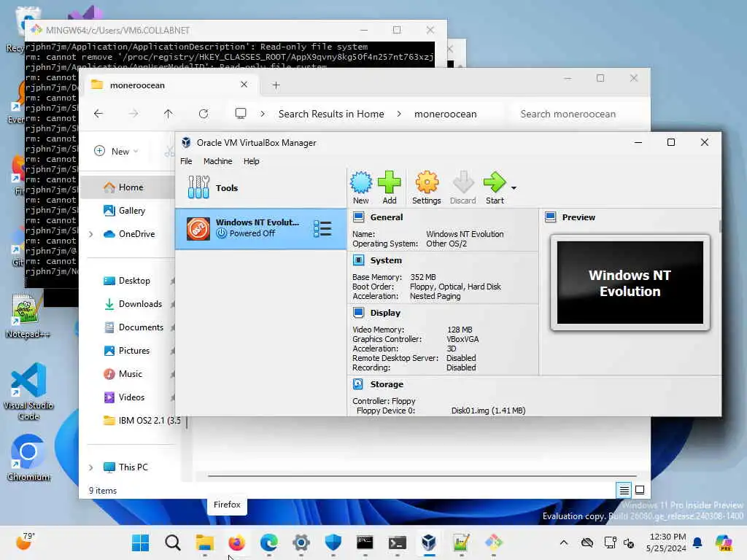This screenshot has width=747, height=560.
Task: Show hidden system tray icons
Action: 564,542
